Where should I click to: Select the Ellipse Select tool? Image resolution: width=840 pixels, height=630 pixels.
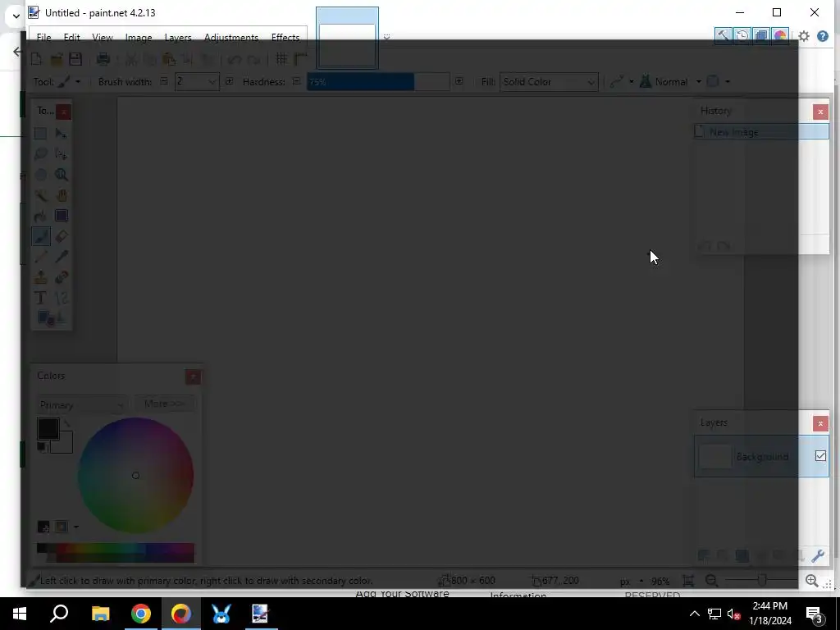point(41,175)
